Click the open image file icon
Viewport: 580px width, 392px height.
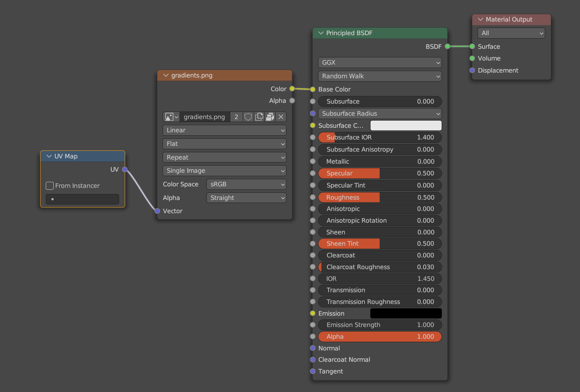270,117
